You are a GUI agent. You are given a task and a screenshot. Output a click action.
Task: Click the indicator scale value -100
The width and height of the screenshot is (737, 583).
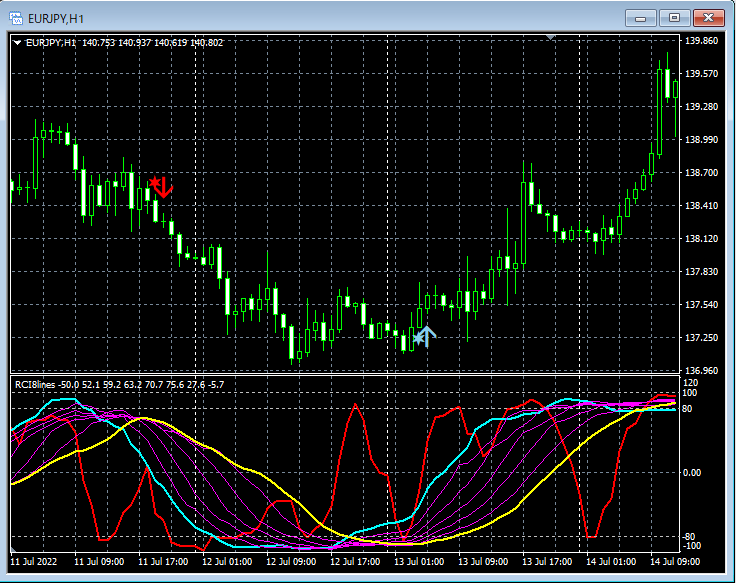(x=691, y=546)
